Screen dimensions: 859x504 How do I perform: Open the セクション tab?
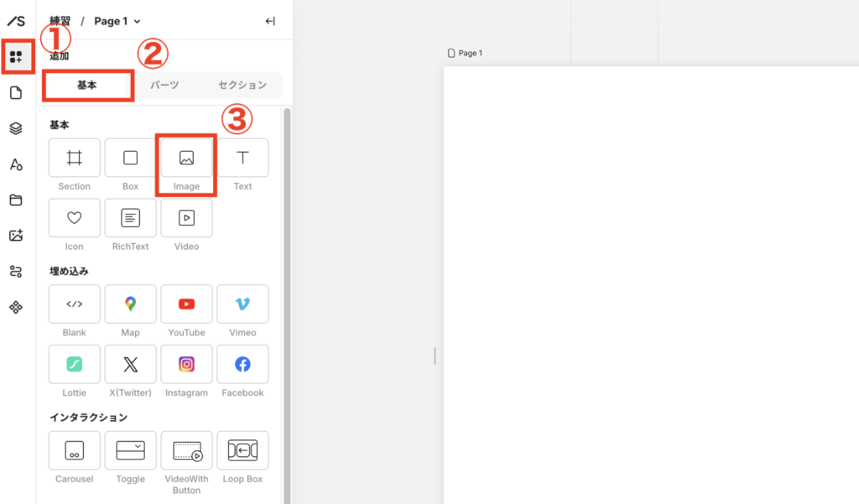tap(242, 86)
